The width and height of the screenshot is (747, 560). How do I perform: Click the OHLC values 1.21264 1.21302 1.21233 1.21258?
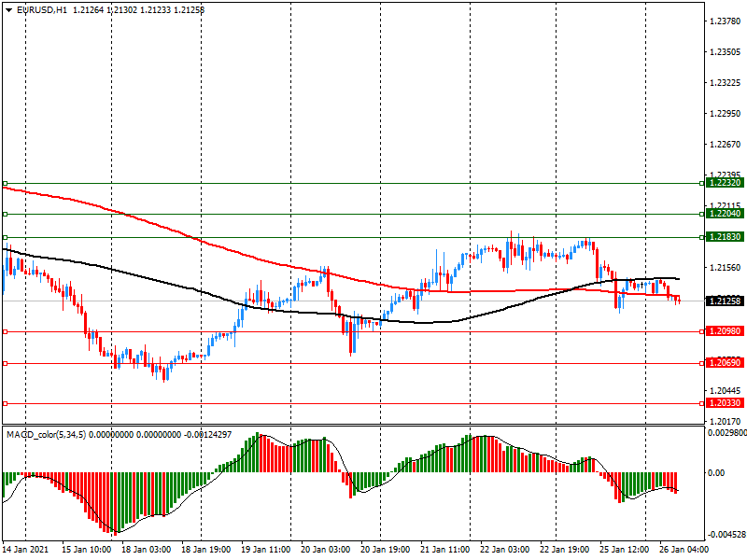click(138, 9)
